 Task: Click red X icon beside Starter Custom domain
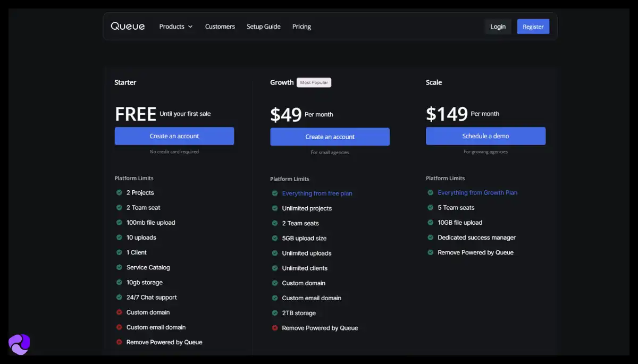[x=119, y=312]
